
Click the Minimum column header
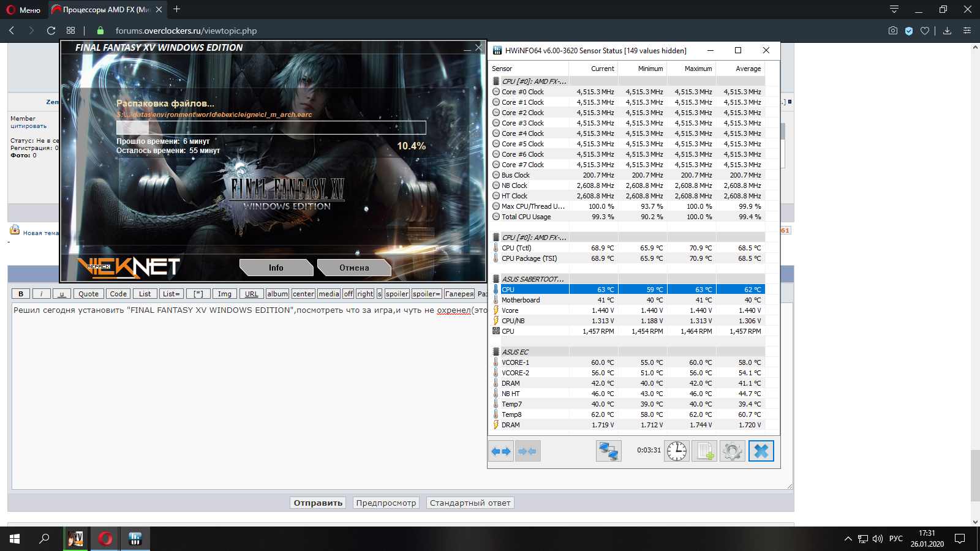[x=642, y=69]
